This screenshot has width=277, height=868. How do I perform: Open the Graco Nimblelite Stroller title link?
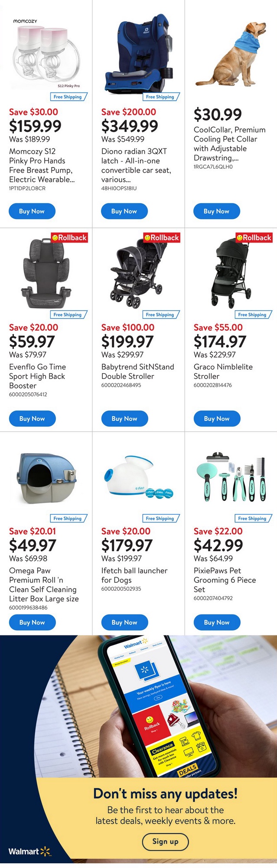[223, 372]
